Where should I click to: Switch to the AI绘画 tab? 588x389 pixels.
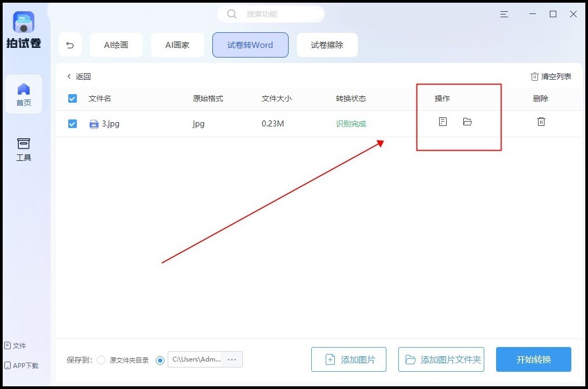click(x=116, y=45)
